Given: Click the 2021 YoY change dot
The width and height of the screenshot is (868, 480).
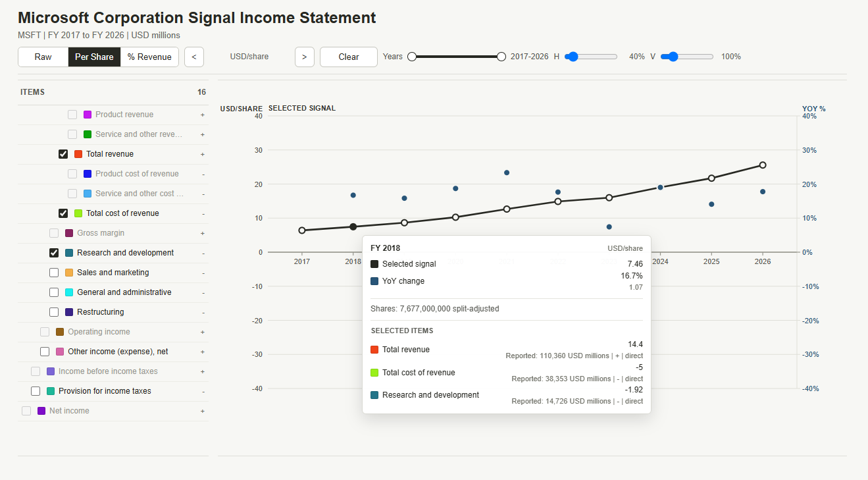Looking at the screenshot, I should [507, 173].
